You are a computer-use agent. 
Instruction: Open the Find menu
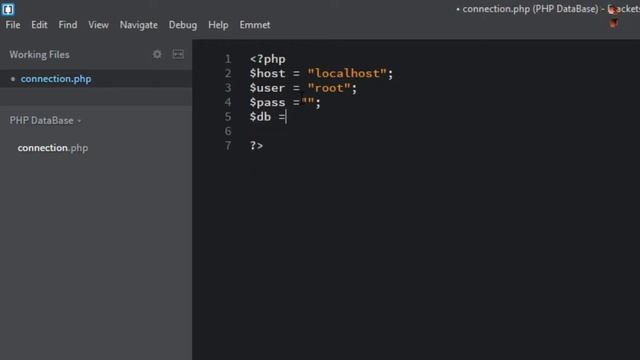68,25
